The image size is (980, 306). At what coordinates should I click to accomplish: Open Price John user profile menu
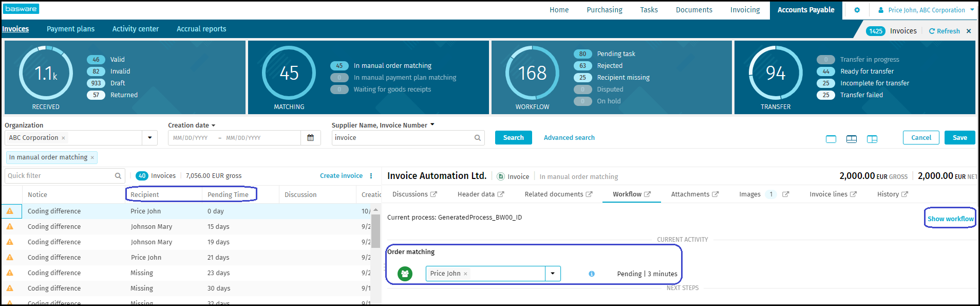926,10
